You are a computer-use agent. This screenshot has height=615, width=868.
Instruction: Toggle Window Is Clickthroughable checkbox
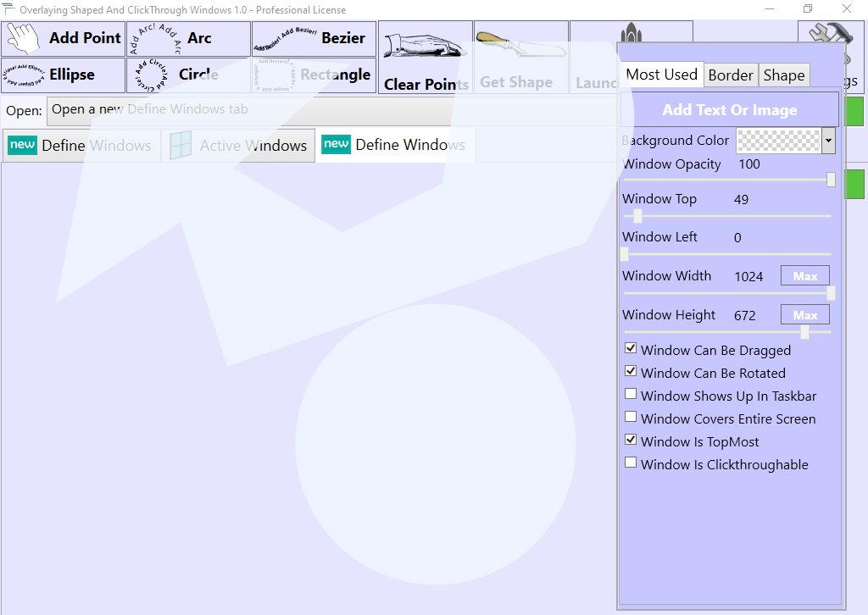coord(631,463)
